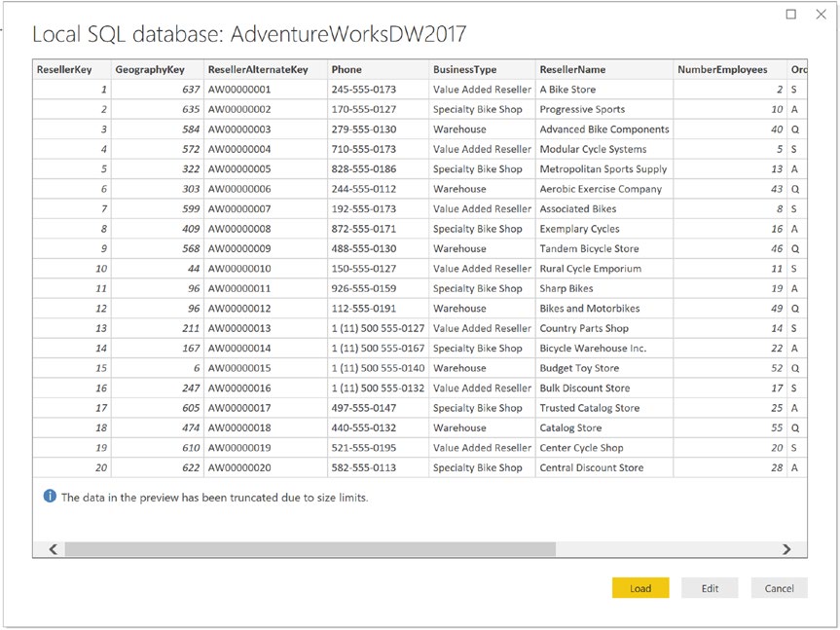Click phone number 245-555-0173
This screenshot has width=840, height=630.
[364, 90]
